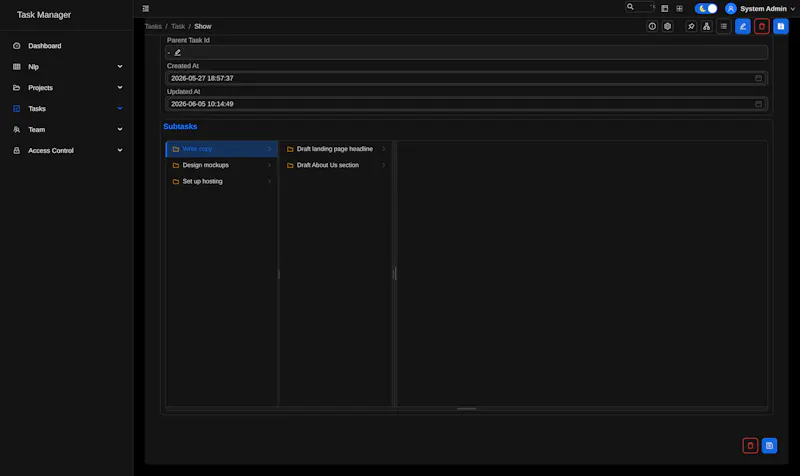The width and height of the screenshot is (800, 476).
Task: Open the layout panel icon beside search
Action: [664, 9]
